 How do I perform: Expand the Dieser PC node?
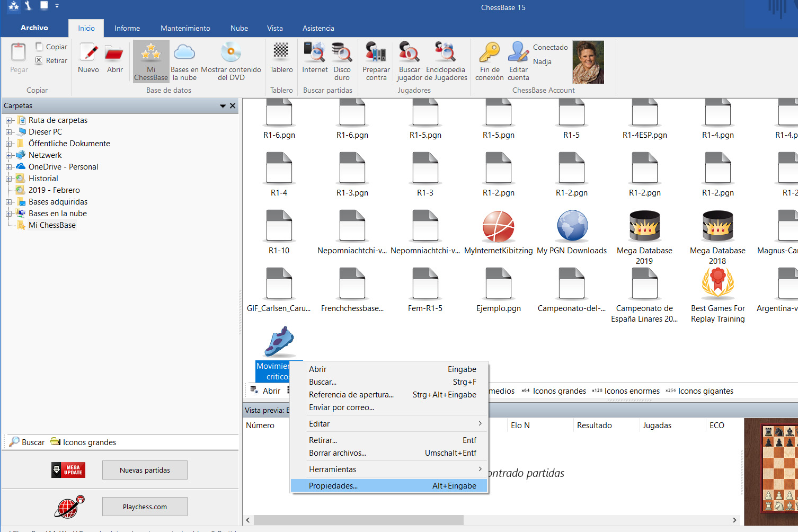tap(9, 132)
